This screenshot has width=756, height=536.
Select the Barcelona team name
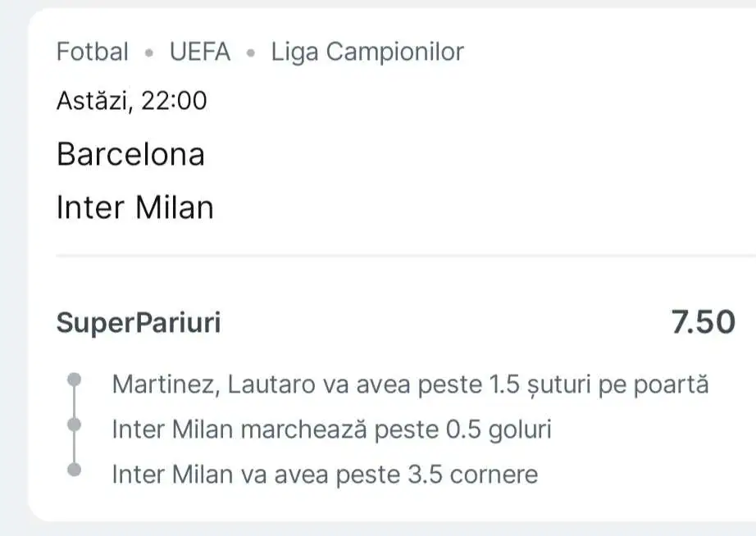[x=130, y=154]
